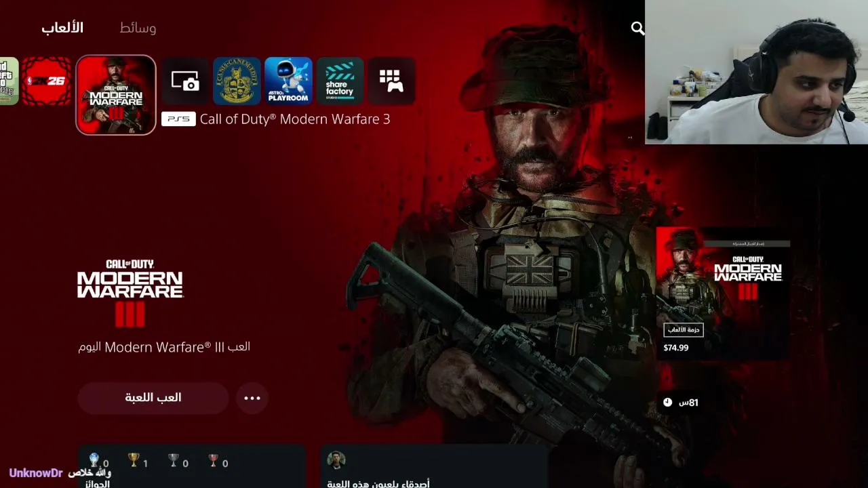
Task: Select the Astro's Playroom icon
Action: (x=288, y=81)
